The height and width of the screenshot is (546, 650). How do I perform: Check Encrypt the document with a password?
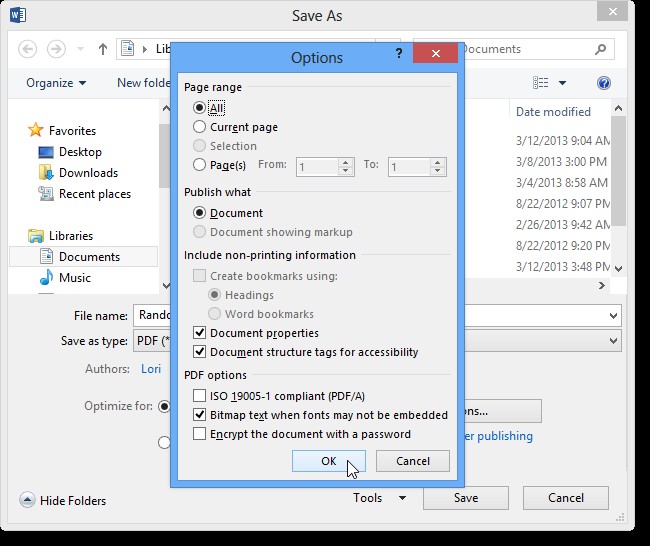[200, 434]
